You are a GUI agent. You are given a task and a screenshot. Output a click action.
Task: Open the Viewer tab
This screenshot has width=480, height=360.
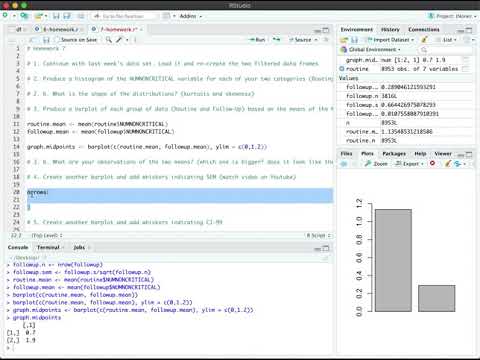[x=443, y=154]
